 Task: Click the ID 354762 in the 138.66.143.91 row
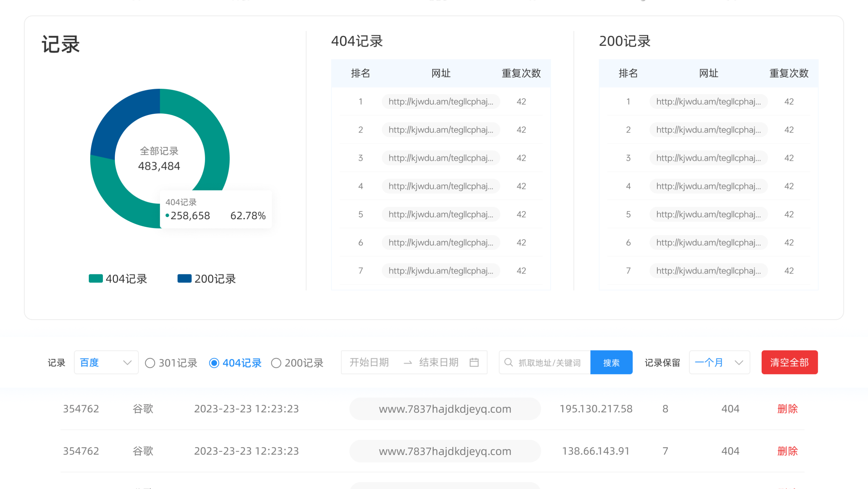(x=81, y=451)
